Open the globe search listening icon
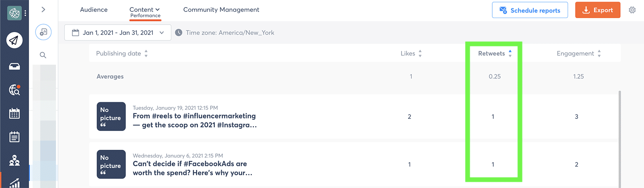Viewport: 644px width, 188px height. click(x=14, y=90)
